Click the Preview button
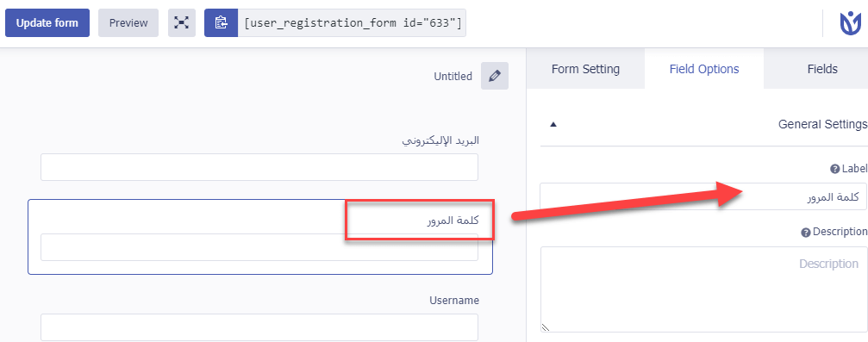The image size is (868, 342). [128, 22]
